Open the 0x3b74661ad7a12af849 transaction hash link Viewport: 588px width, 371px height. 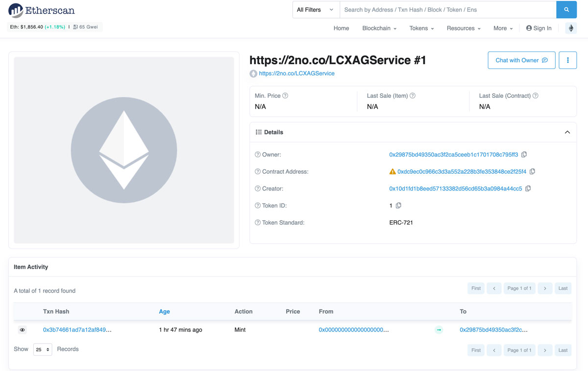click(x=77, y=330)
